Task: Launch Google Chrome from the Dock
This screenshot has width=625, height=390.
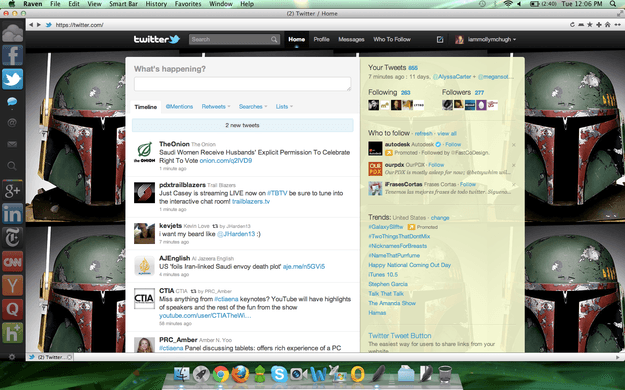Action: click(221, 374)
